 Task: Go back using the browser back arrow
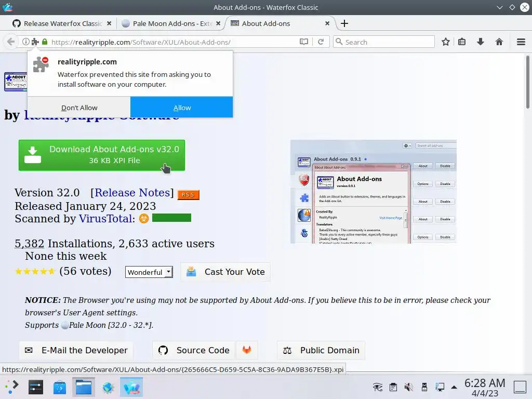pos(11,42)
